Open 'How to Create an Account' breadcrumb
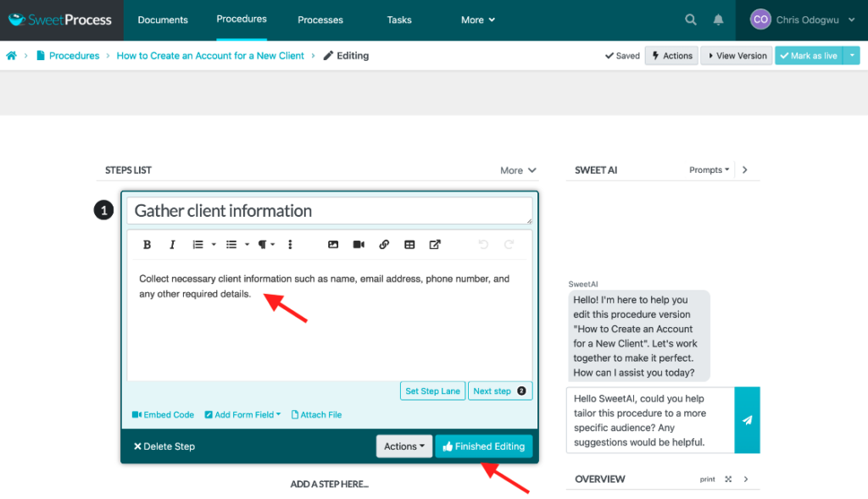 [210, 55]
